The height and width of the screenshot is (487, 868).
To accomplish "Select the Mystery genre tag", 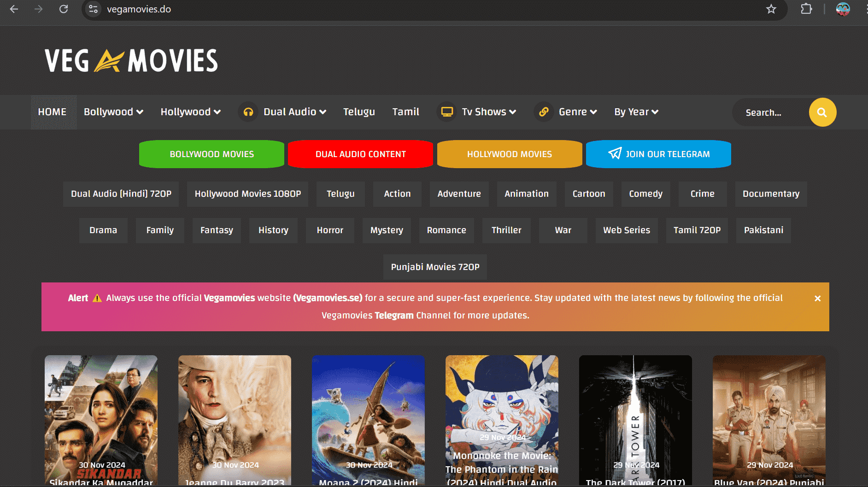I will point(387,230).
